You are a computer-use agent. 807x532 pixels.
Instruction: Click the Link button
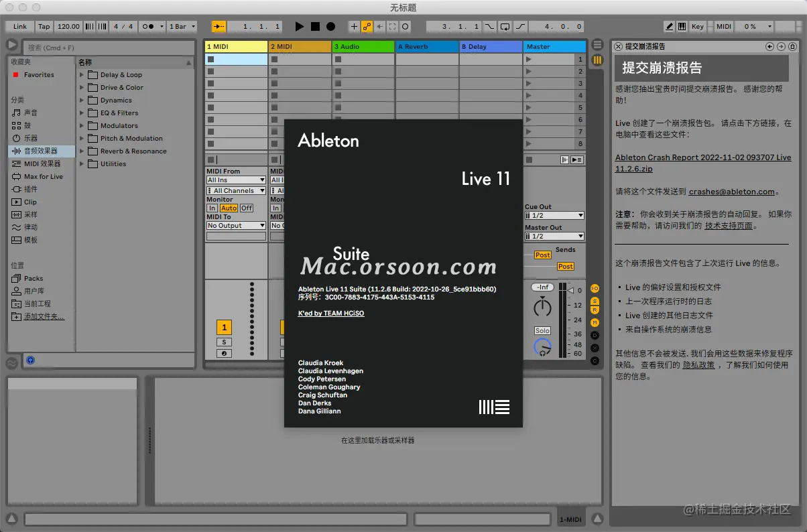(x=20, y=27)
